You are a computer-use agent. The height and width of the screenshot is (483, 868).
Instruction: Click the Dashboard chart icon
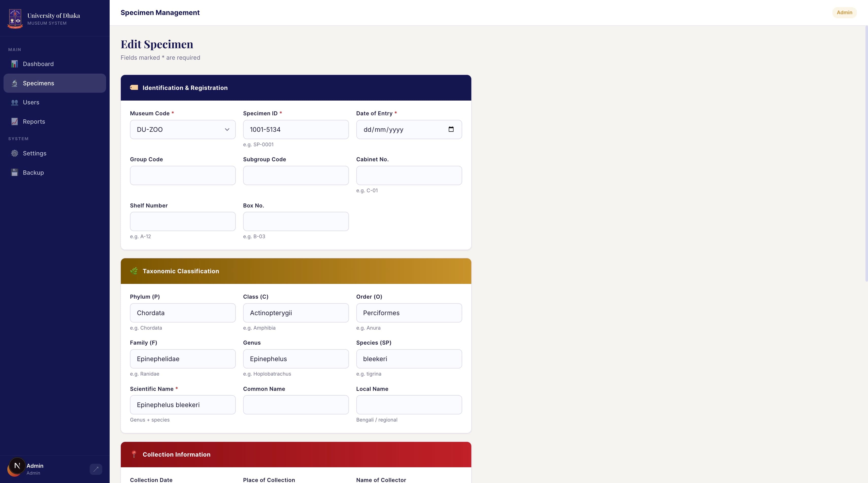coord(14,64)
